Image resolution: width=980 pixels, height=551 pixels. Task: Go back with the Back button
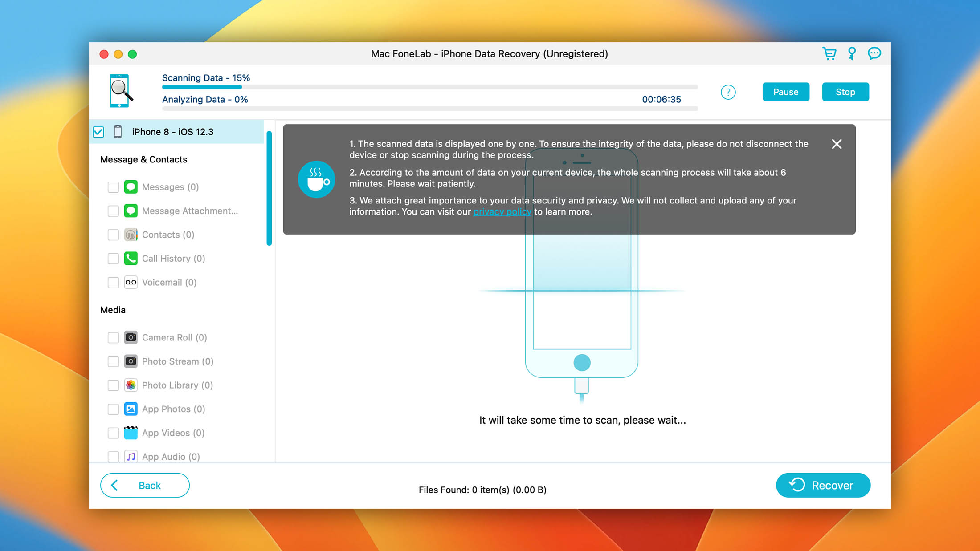(x=145, y=485)
